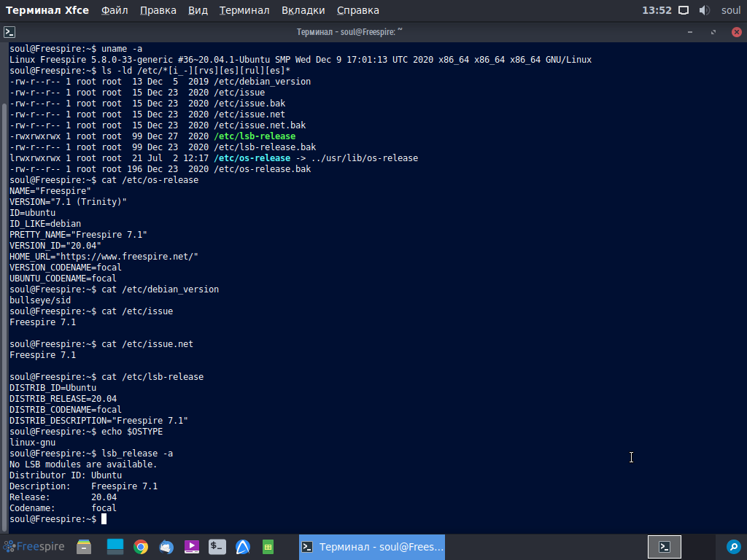Click the line DISTRIB_DESCRIPTION="Freespire 7.1"
Screen dimensions: 747x560
click(x=98, y=421)
